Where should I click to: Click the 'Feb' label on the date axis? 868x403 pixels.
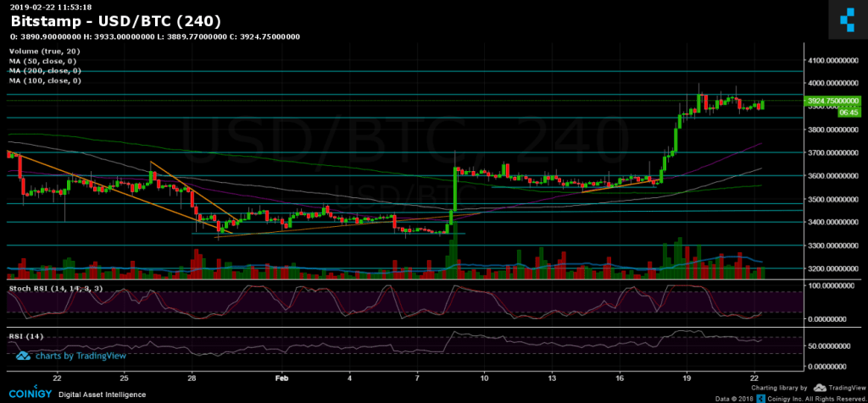(x=282, y=378)
